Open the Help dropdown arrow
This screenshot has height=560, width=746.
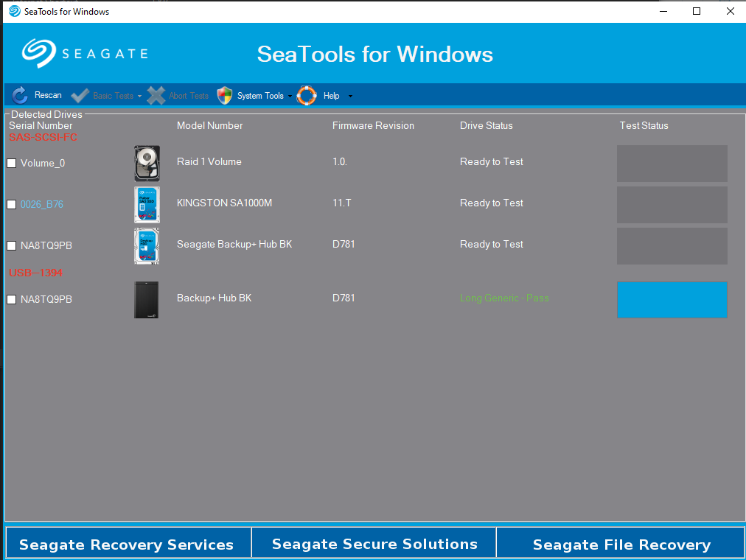click(x=351, y=96)
